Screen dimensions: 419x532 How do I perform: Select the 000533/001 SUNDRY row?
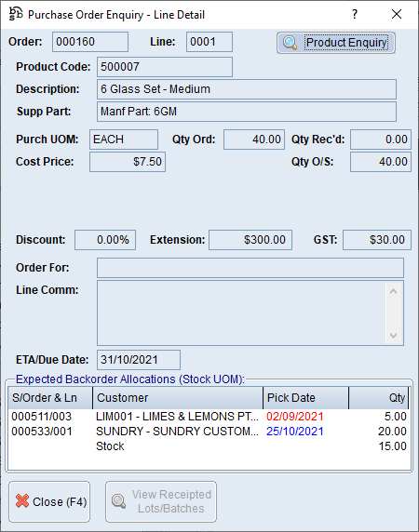coord(209,432)
